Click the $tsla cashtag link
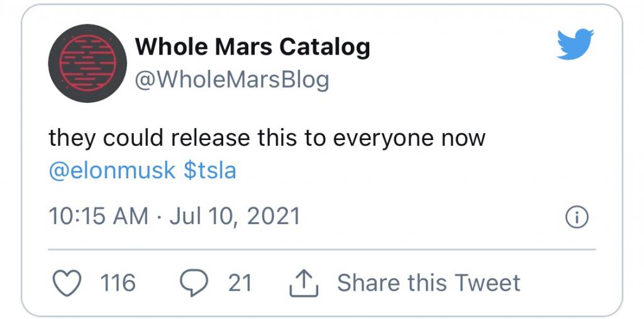The height and width of the screenshot is (319, 644). click(210, 171)
